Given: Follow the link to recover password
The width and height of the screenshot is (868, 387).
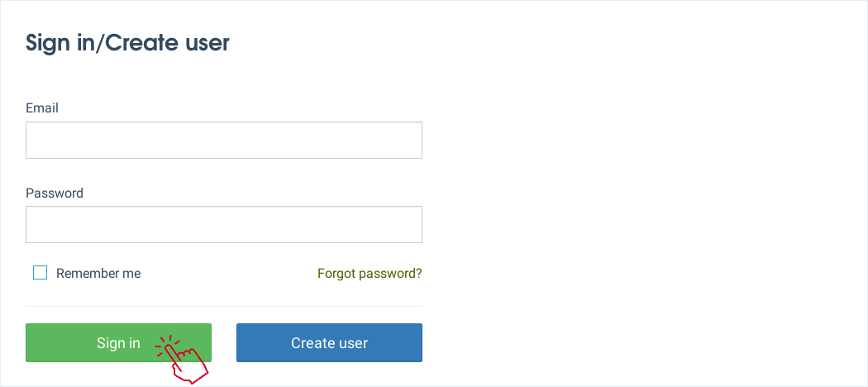Looking at the screenshot, I should tap(370, 273).
